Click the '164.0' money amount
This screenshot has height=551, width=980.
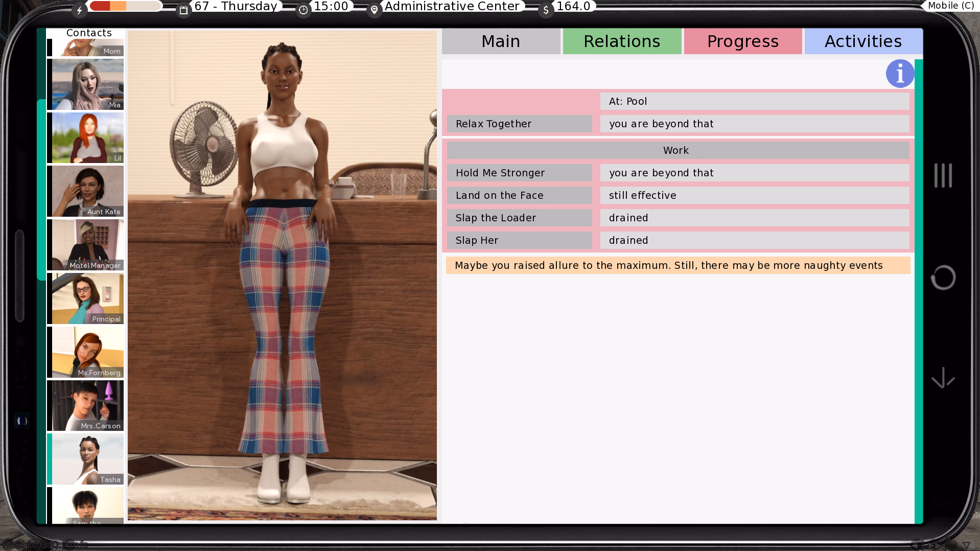click(573, 6)
